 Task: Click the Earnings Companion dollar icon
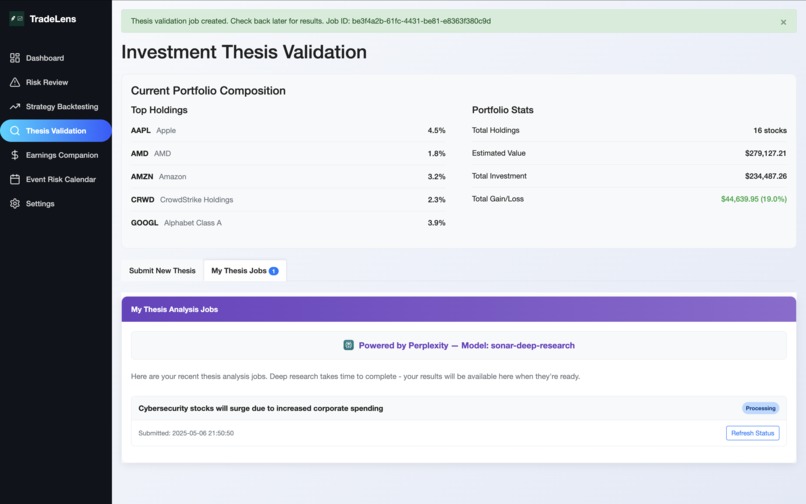tap(15, 155)
